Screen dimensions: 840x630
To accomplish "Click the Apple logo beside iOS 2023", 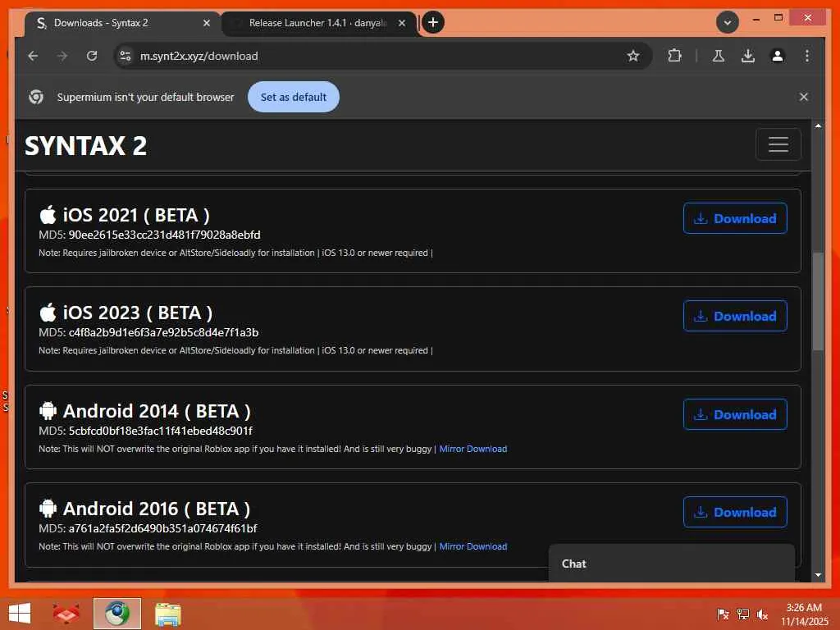I will [48, 312].
